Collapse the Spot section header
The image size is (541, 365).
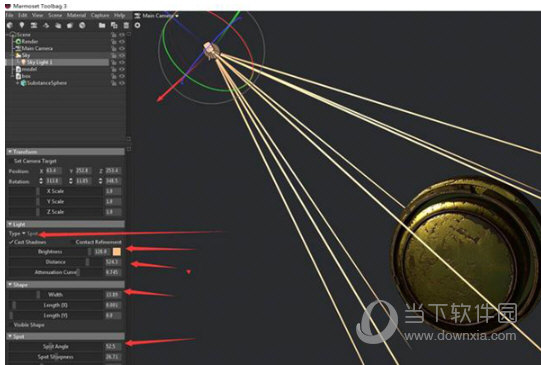pos(65,336)
